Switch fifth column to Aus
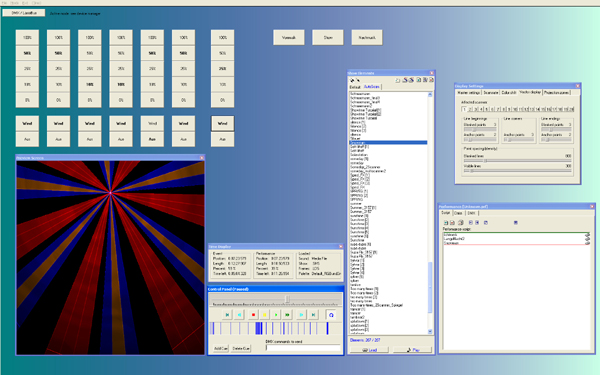The height and width of the screenshot is (375, 600). tap(152, 139)
